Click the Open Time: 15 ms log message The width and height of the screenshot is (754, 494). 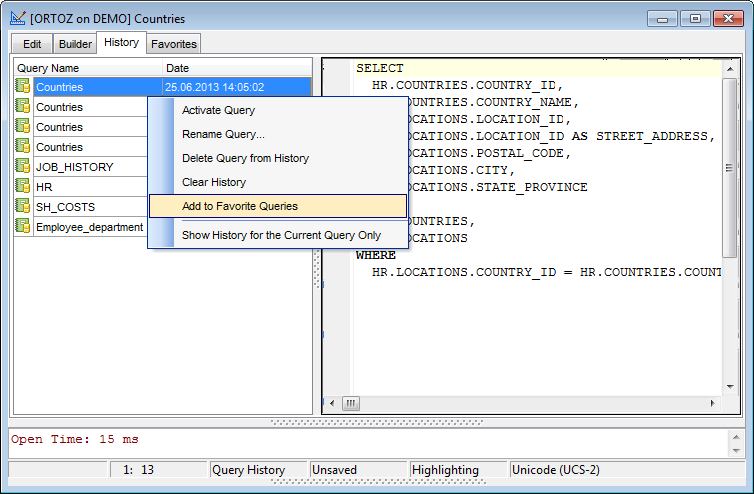[x=75, y=439]
